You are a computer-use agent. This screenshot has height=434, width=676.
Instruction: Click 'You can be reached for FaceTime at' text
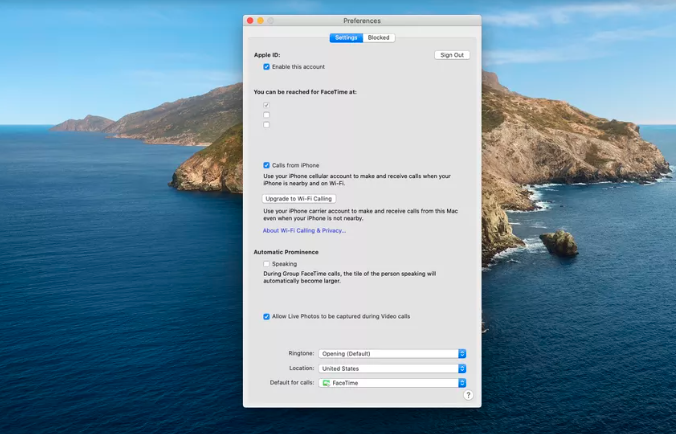click(x=305, y=92)
